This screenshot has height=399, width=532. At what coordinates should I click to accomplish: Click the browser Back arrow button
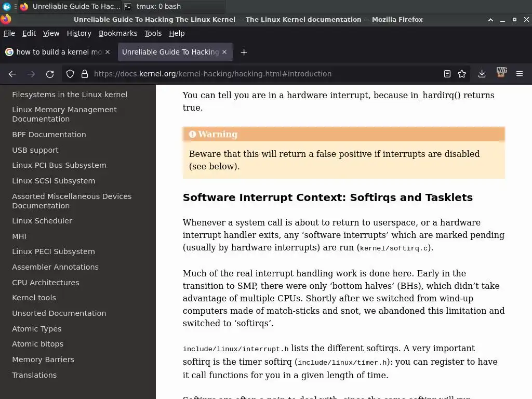(x=12, y=74)
